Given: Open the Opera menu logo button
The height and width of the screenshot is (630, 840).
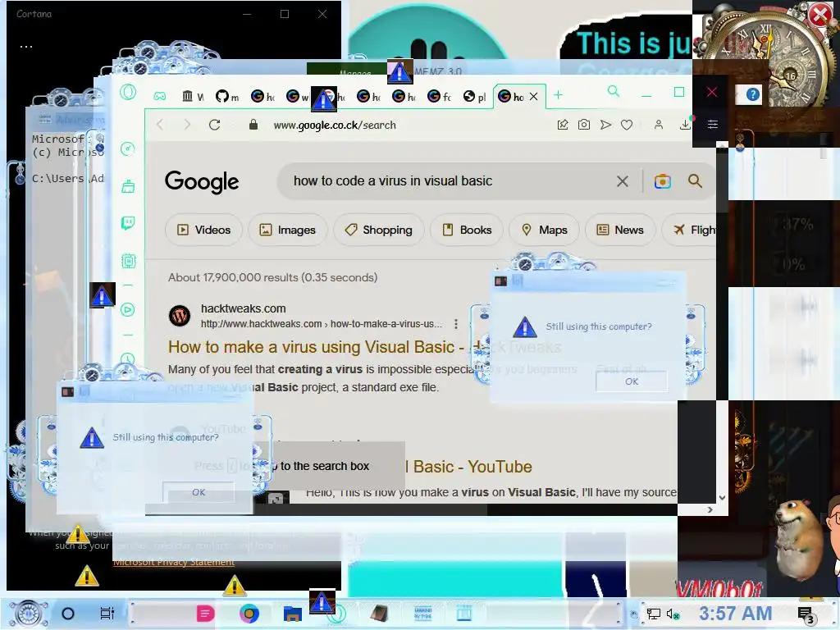Looking at the screenshot, I should [128, 93].
